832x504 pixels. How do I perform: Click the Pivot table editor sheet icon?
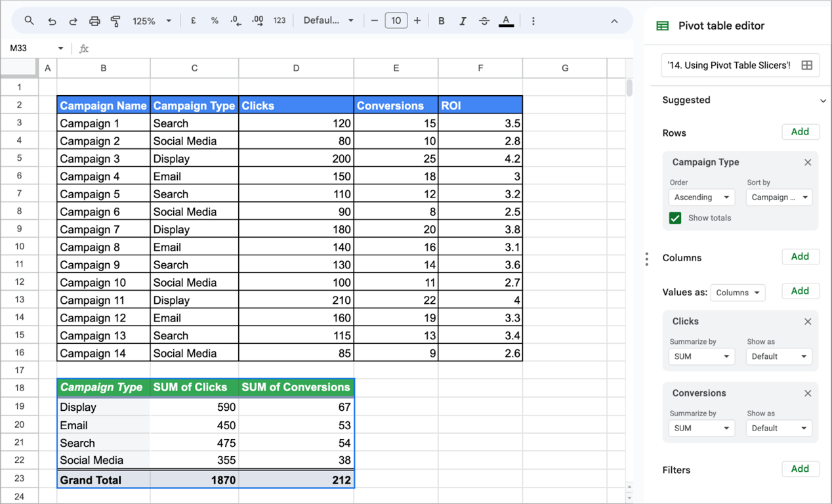click(x=663, y=26)
